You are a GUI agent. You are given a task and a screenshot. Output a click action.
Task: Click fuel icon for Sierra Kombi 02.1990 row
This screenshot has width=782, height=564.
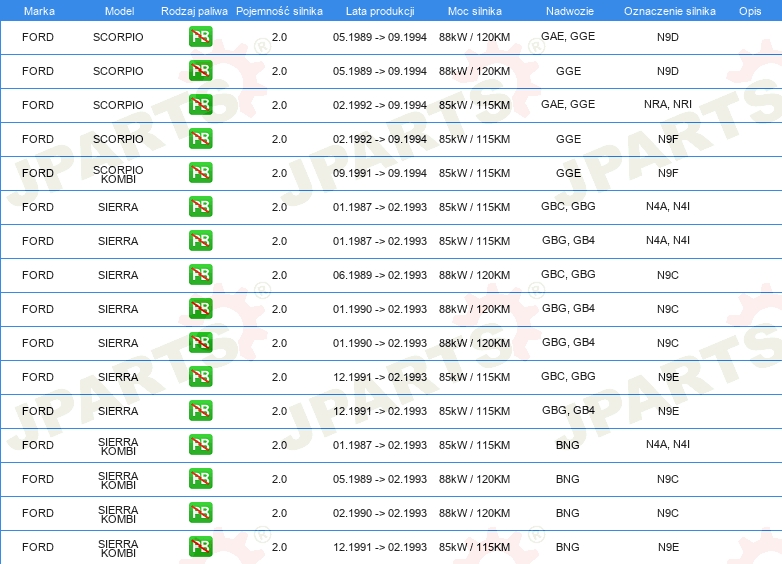(x=200, y=513)
